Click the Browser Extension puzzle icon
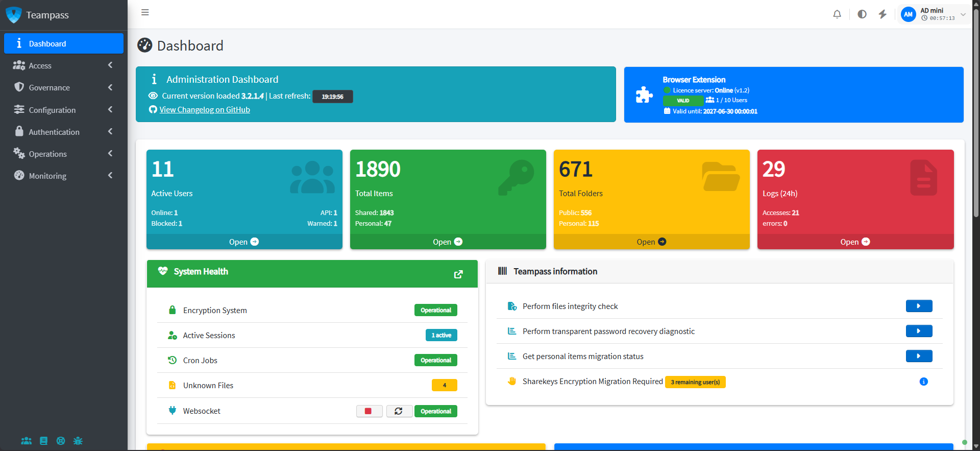Viewport: 980px width, 451px height. pyautogui.click(x=644, y=95)
